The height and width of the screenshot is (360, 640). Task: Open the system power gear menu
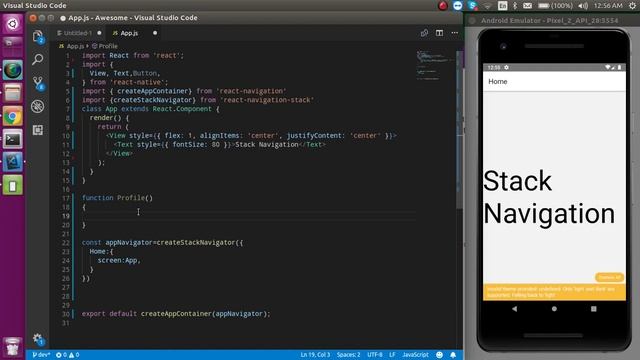click(632, 6)
